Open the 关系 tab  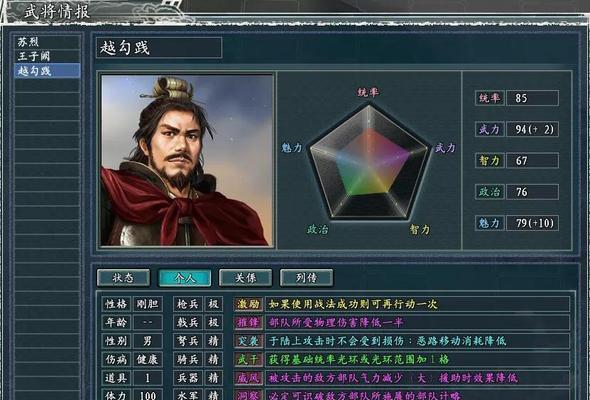[x=245, y=278]
